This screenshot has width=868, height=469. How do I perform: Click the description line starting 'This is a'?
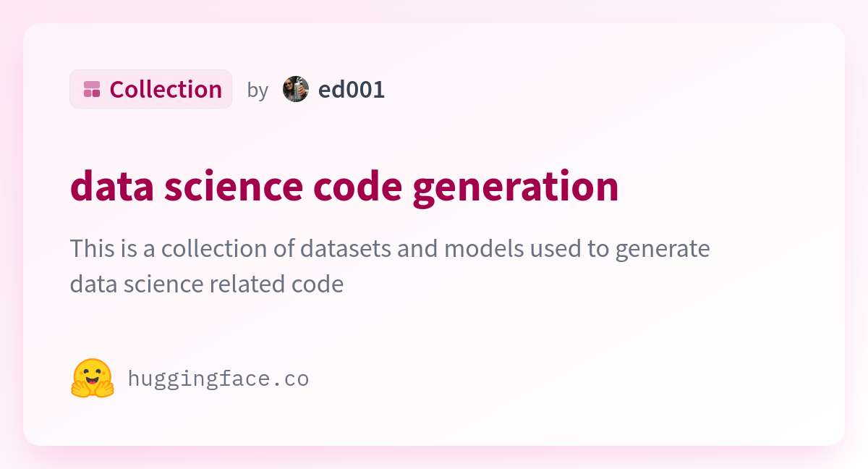click(x=390, y=249)
